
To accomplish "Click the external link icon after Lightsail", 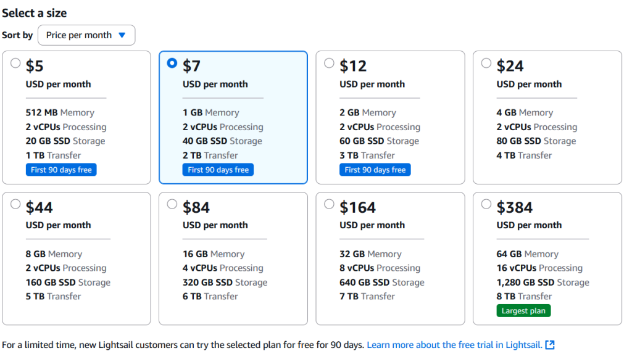I will [550, 345].
